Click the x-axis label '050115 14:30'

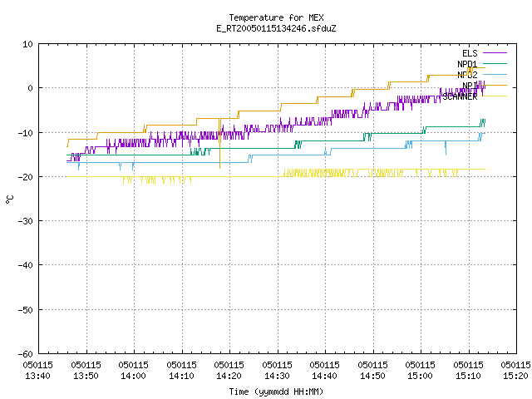pos(277,370)
